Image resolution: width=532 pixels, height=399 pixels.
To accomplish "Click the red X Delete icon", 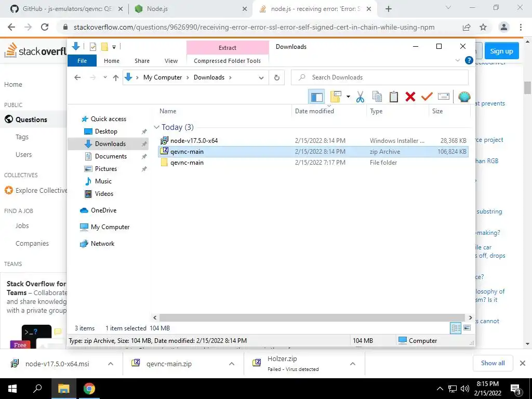I will coord(410,97).
